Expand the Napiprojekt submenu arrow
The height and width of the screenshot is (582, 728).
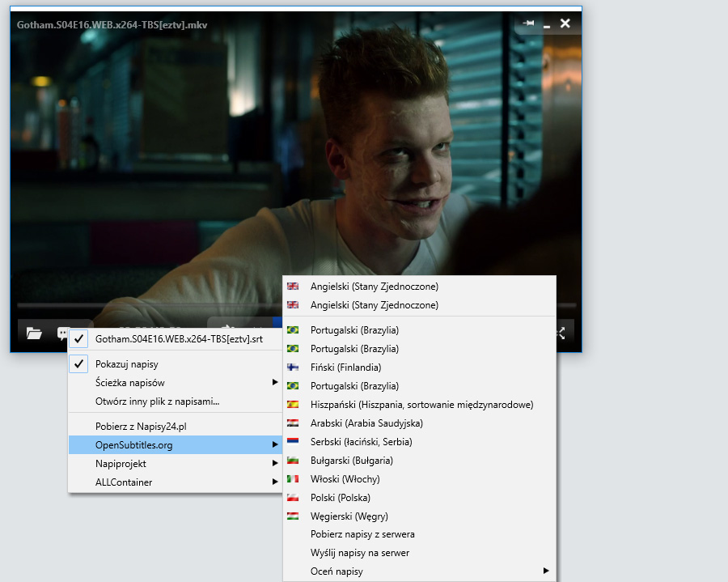tap(275, 463)
